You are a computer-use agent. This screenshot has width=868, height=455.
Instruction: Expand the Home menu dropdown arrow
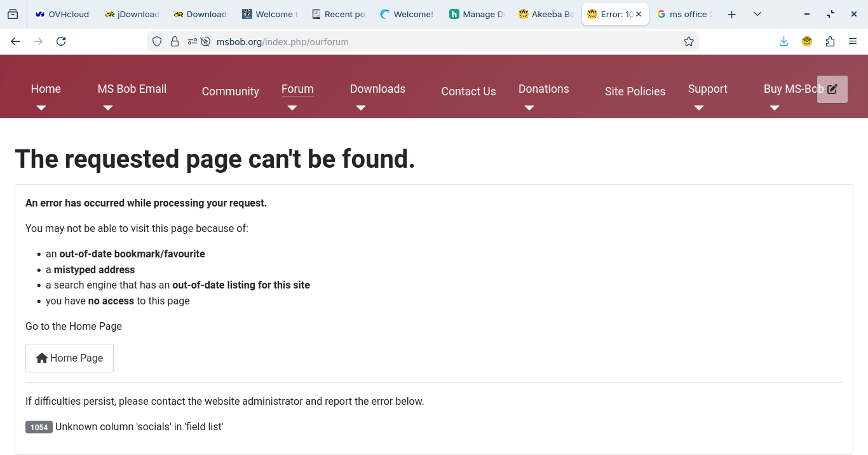tap(41, 108)
